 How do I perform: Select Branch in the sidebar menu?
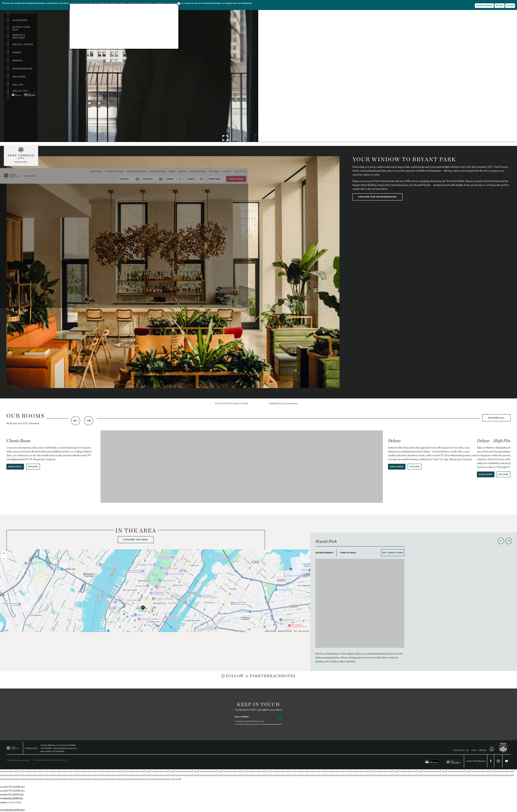click(18, 61)
